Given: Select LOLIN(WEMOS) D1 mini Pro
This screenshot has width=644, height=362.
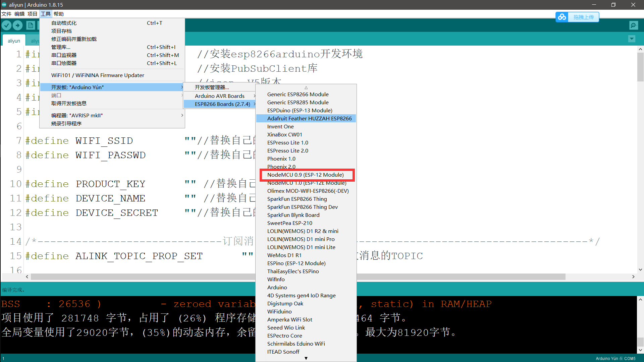Looking at the screenshot, I should click(x=306, y=239).
